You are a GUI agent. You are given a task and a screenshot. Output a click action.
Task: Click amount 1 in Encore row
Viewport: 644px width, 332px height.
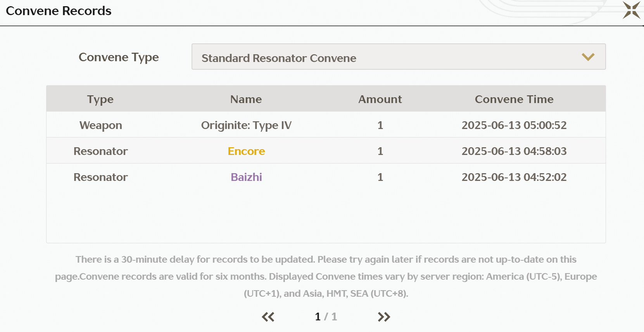pyautogui.click(x=380, y=151)
